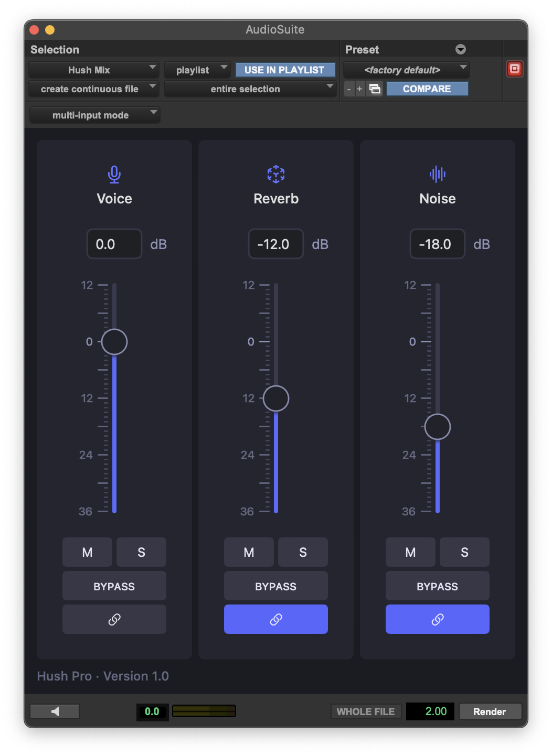The image size is (552, 756).
Task: Click the Reverb dB value field
Action: 275,244
